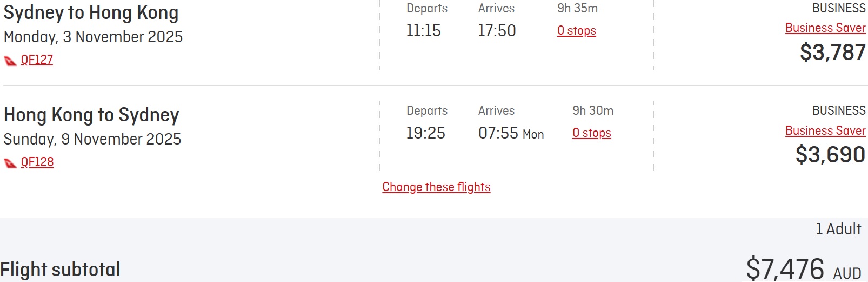Click the Monday, 3 November 2025 date
Screen dimensions: 868x282
(x=93, y=37)
